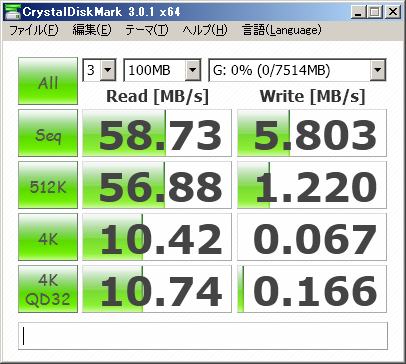Open the ファイル(F) menu

[x=34, y=30]
